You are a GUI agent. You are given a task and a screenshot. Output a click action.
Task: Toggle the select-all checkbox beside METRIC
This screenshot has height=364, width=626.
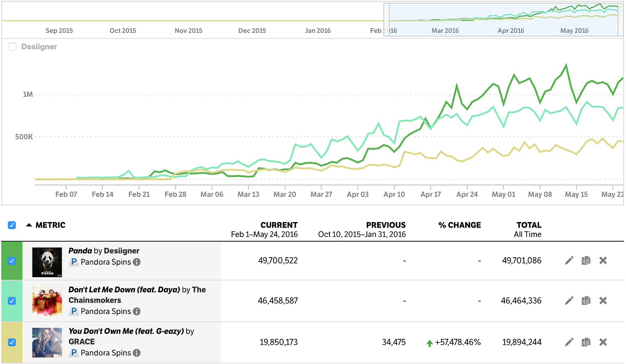click(x=12, y=225)
